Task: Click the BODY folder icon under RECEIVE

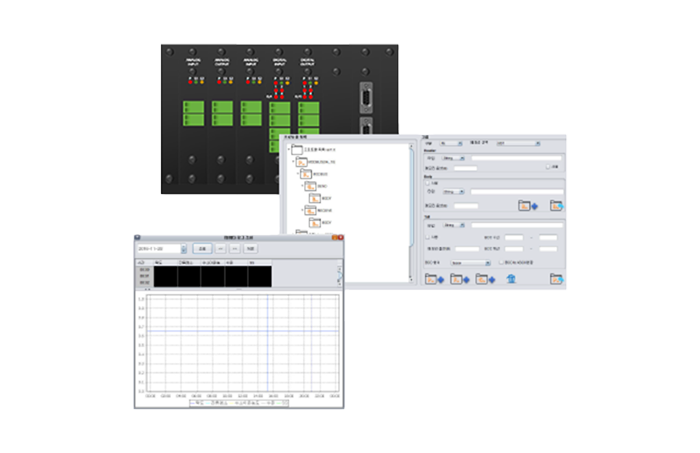Action: (315, 222)
